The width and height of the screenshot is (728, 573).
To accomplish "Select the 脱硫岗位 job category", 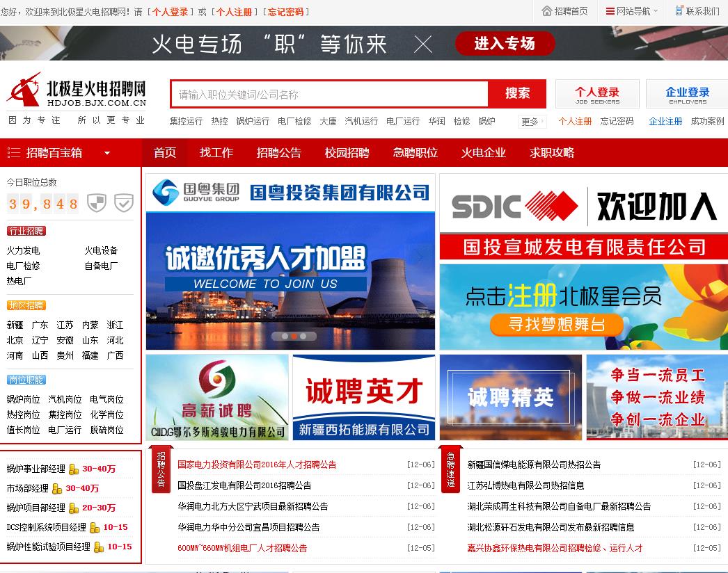I will [106, 430].
